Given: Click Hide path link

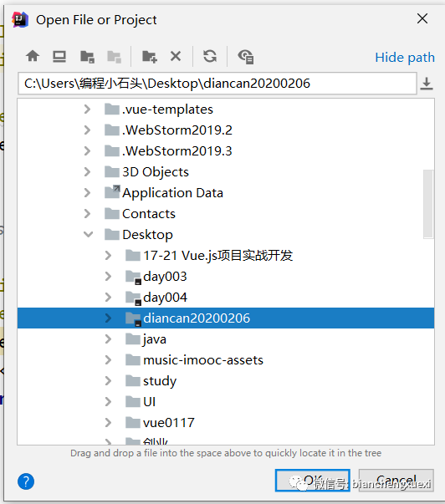Looking at the screenshot, I should (x=405, y=58).
